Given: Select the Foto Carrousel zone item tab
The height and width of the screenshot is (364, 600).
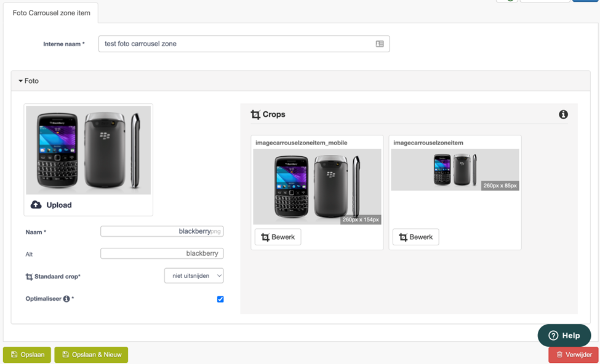Looking at the screenshot, I should point(51,13).
